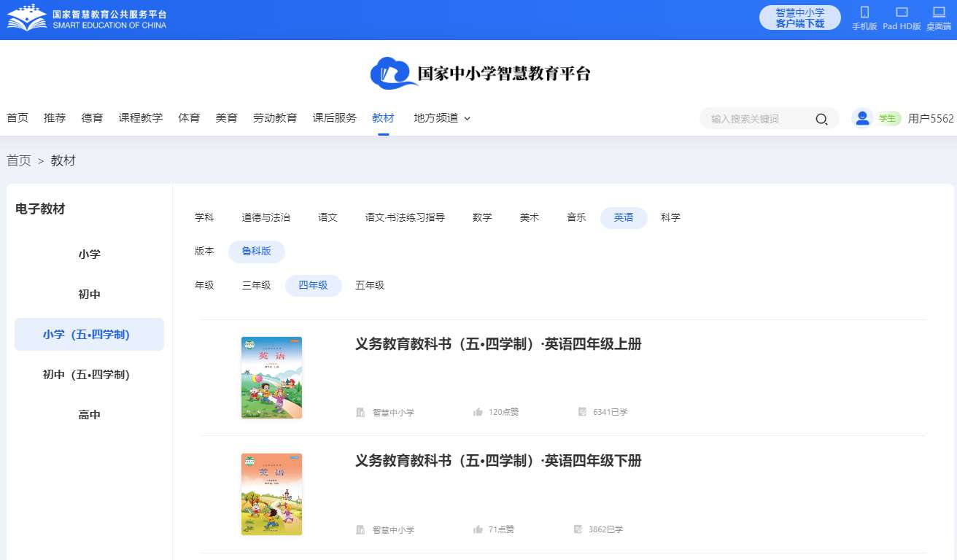This screenshot has height=560, width=957.
Task: Open title 义务教育教科书·英语四年级下册
Action: pos(498,461)
